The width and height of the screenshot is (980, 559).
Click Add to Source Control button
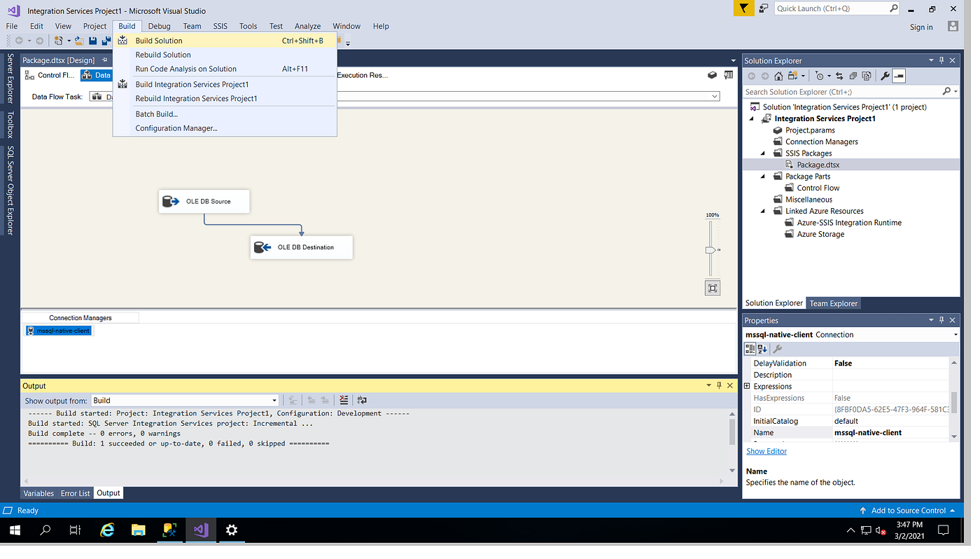tap(907, 510)
